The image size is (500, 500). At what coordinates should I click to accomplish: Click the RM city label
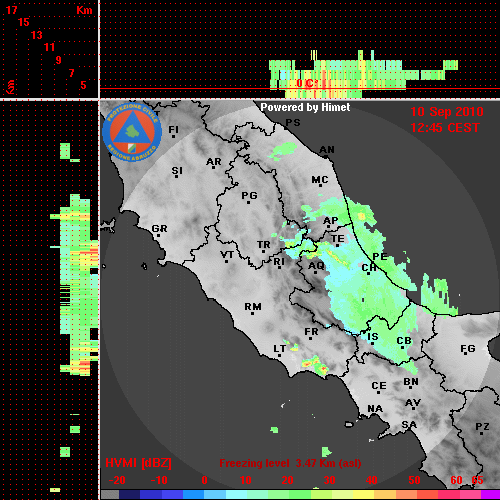(x=253, y=306)
